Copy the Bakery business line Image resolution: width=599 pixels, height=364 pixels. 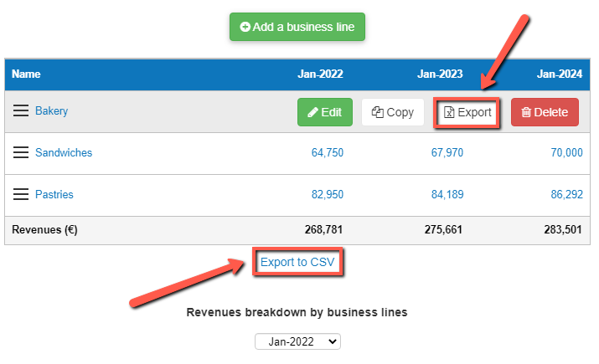pyautogui.click(x=393, y=112)
